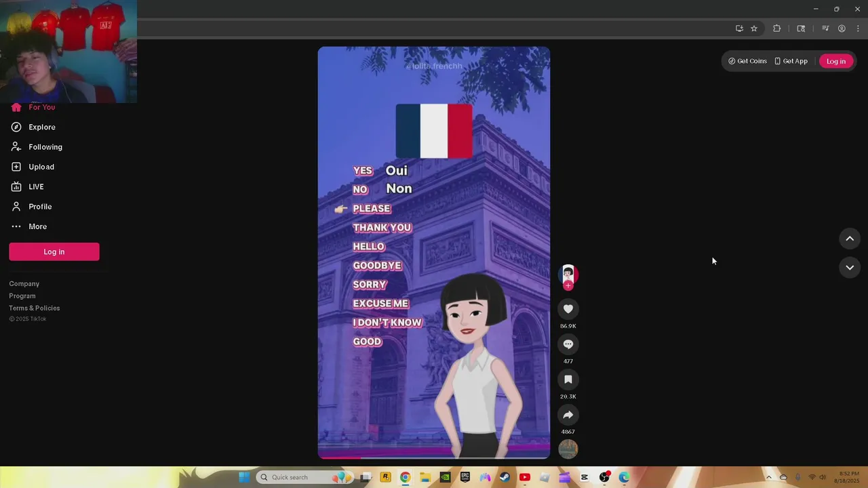Switch to Google Chrome in the taskbar
Image resolution: width=868 pixels, height=488 pixels.
point(405,477)
